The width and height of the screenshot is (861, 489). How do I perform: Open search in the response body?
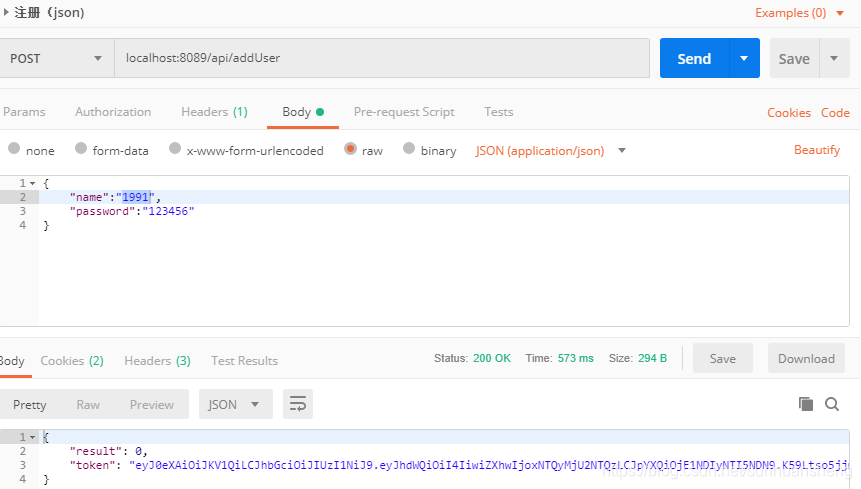click(x=832, y=404)
